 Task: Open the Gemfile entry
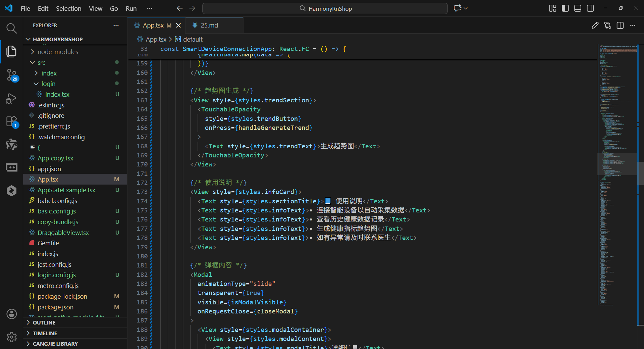coord(75,243)
